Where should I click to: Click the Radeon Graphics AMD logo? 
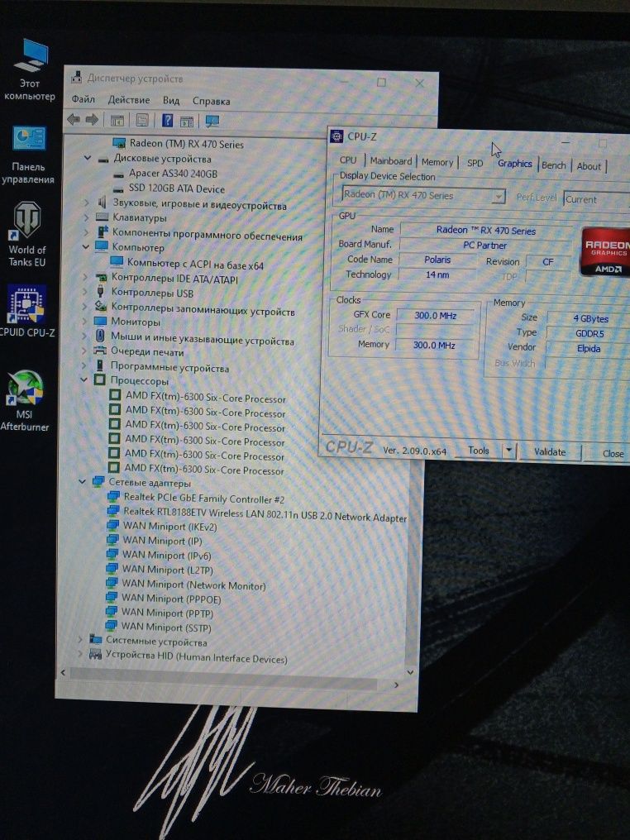[605, 252]
